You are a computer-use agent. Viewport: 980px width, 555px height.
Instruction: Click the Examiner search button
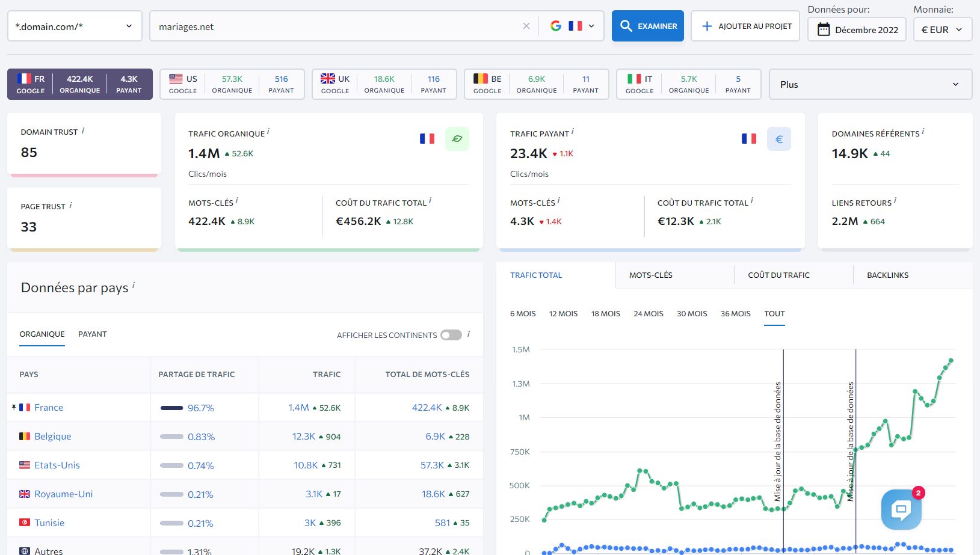(648, 26)
